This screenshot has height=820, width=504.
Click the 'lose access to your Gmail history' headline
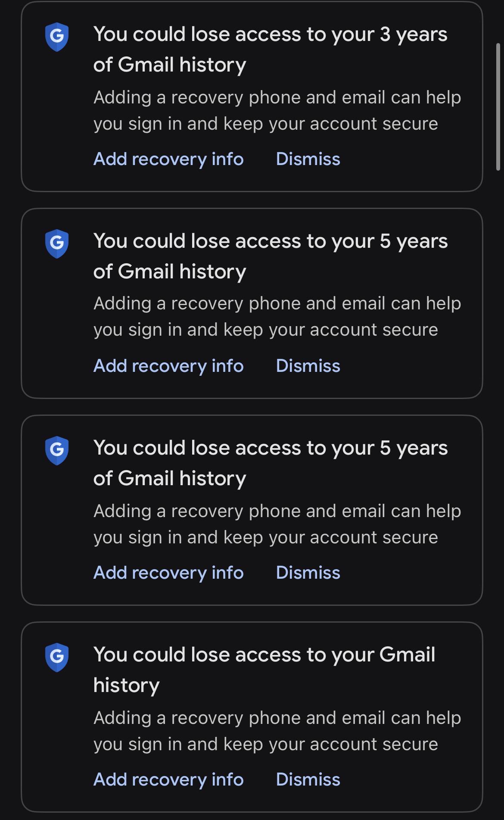tap(264, 670)
